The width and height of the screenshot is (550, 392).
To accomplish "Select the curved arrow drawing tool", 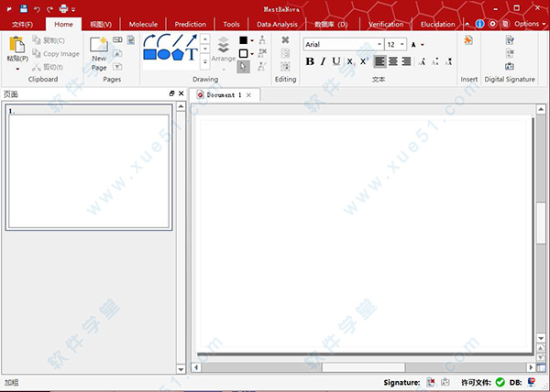I will click(149, 40).
